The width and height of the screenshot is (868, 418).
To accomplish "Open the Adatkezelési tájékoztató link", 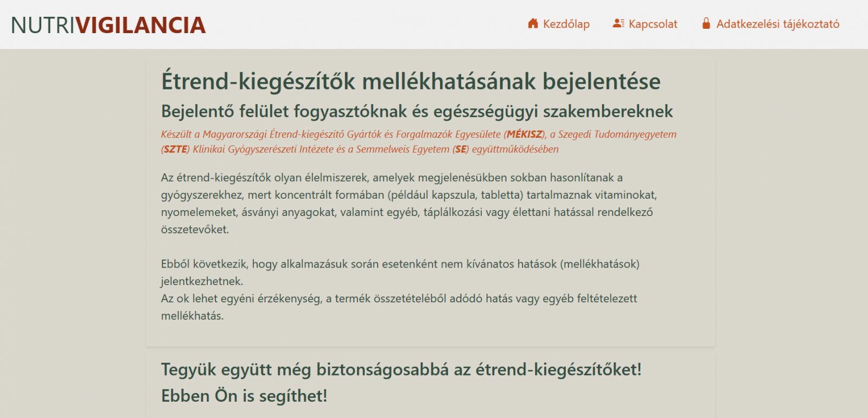I will click(x=777, y=24).
